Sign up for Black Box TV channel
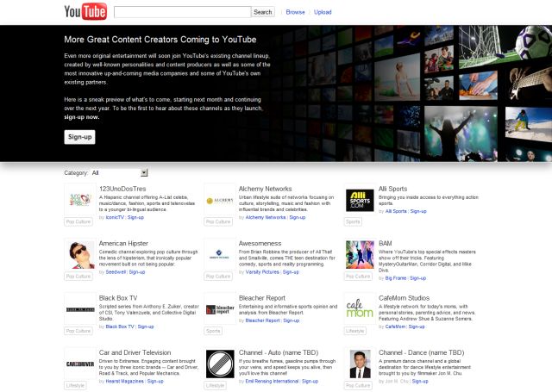Image resolution: width=552 pixels, height=392 pixels. click(146, 327)
